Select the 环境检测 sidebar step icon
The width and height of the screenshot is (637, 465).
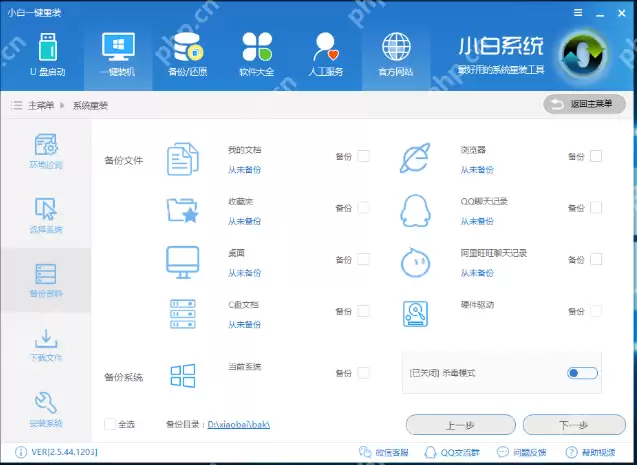46,145
